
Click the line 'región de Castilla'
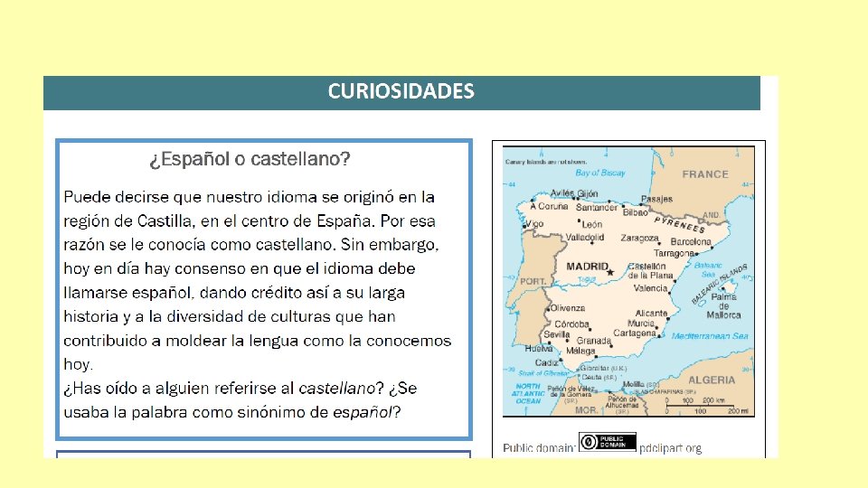[250, 221]
